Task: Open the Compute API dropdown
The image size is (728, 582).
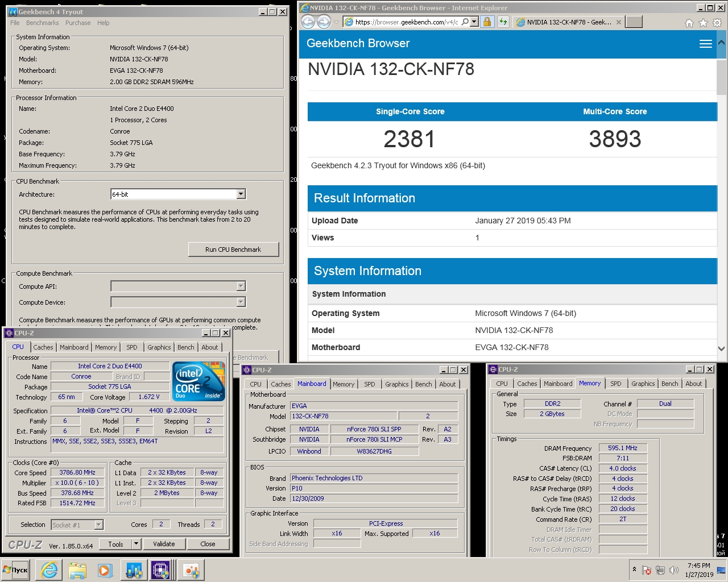Action: pos(241,286)
